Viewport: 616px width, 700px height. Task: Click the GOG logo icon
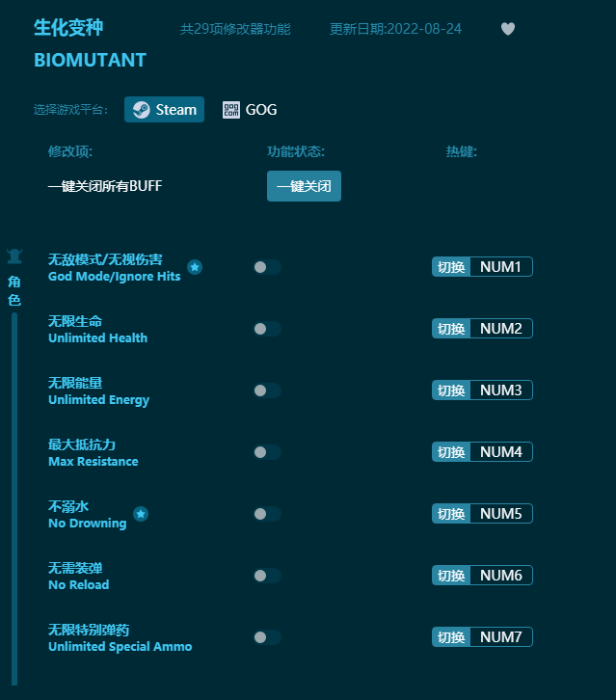tap(231, 110)
